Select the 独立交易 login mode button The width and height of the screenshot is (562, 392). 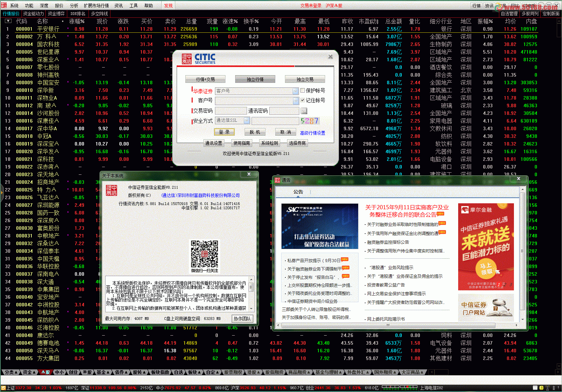pos(305,79)
